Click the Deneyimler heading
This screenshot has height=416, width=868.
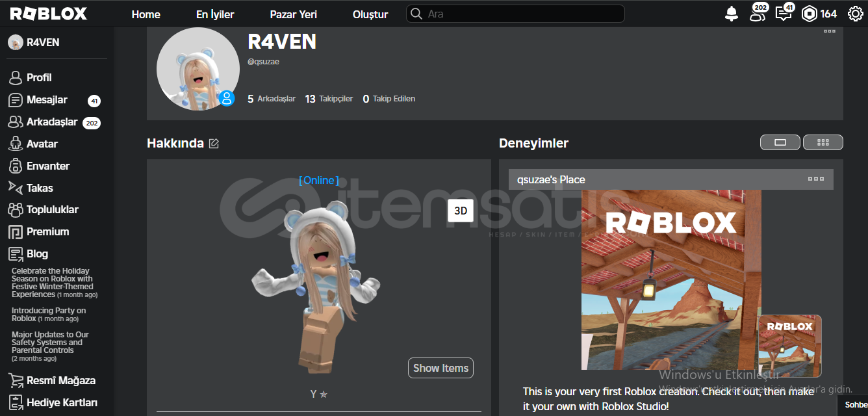click(x=533, y=143)
